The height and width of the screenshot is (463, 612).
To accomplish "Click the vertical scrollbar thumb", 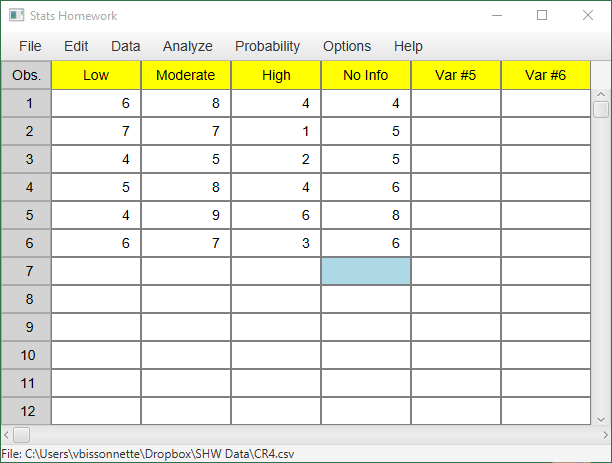I will pos(601,109).
